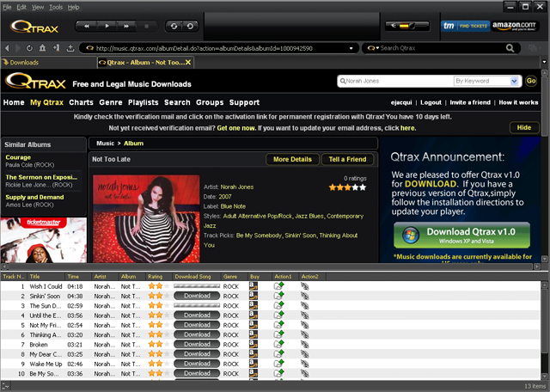
Task: Go to home page via house icon
Action: click(x=42, y=48)
